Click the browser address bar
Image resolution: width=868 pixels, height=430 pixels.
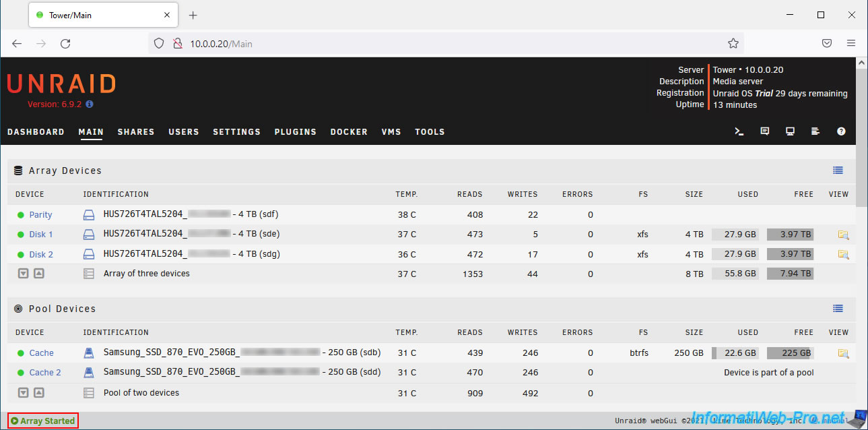[x=444, y=44]
